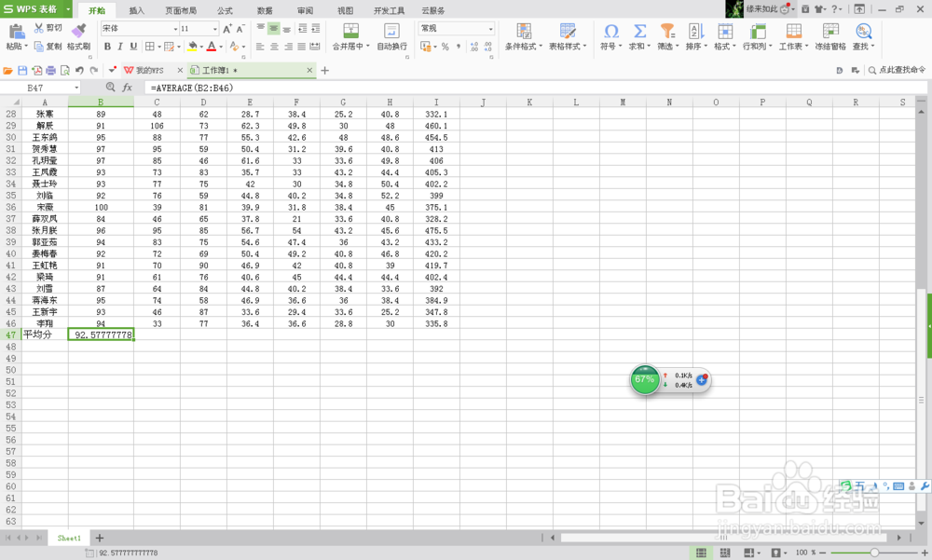Toggle Wrap Text (自动换行)
The image size is (932, 560).
(x=391, y=37)
